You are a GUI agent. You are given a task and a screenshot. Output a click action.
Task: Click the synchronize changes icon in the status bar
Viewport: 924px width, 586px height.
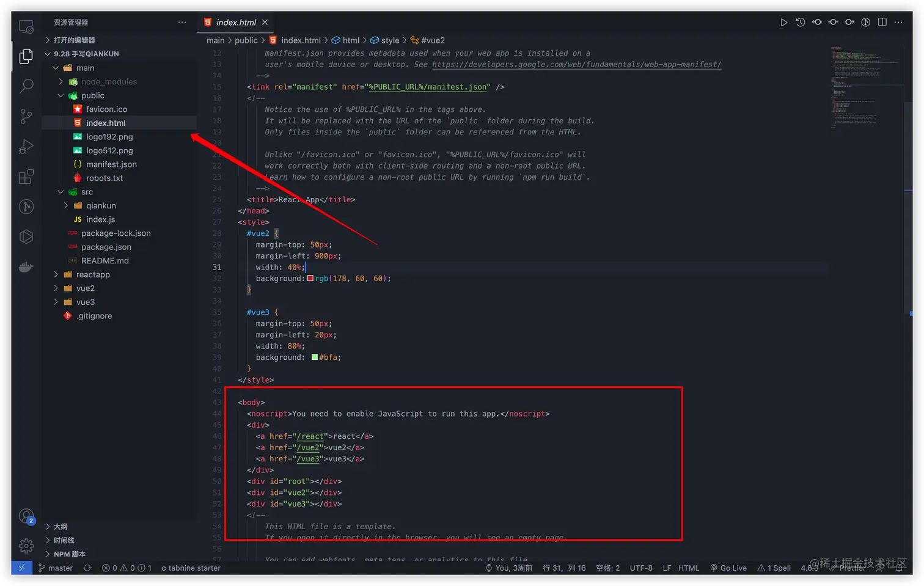[x=87, y=568]
